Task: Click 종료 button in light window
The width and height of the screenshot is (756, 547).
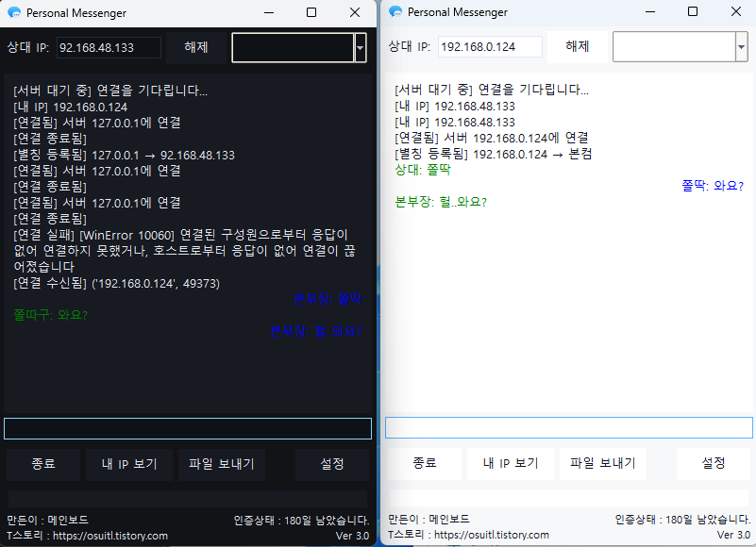Action: 425,463
